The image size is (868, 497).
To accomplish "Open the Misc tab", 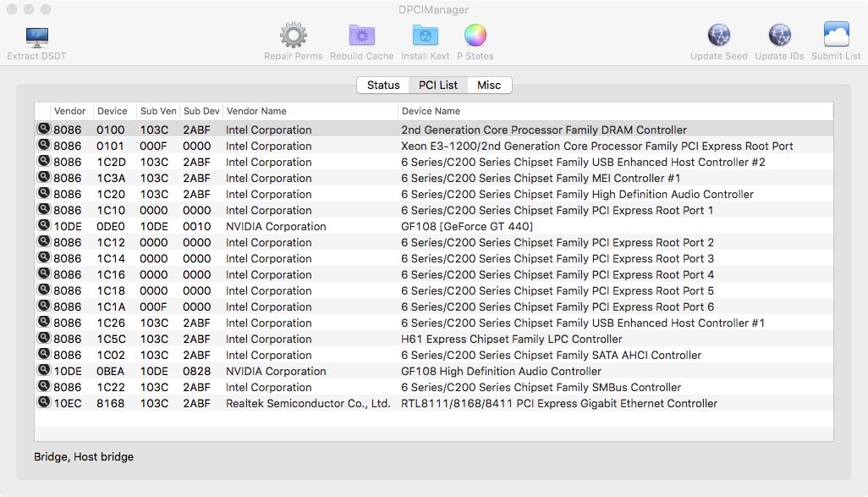I will tap(489, 86).
